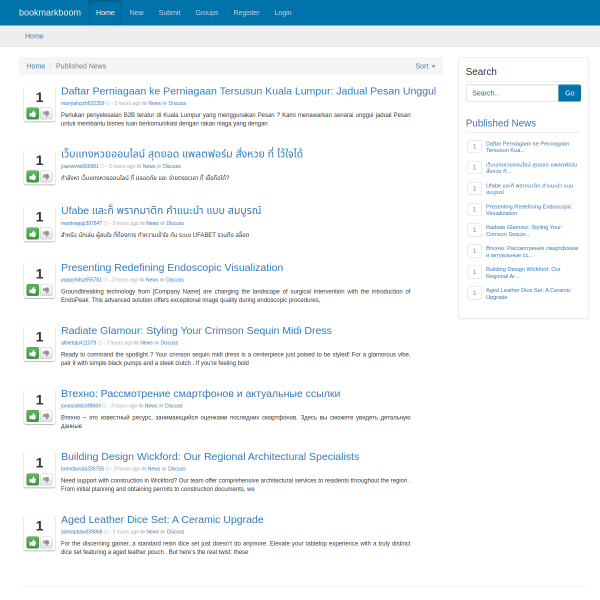Click Discuss under Endoscopic Visualization post
600x600 pixels.
175,280
